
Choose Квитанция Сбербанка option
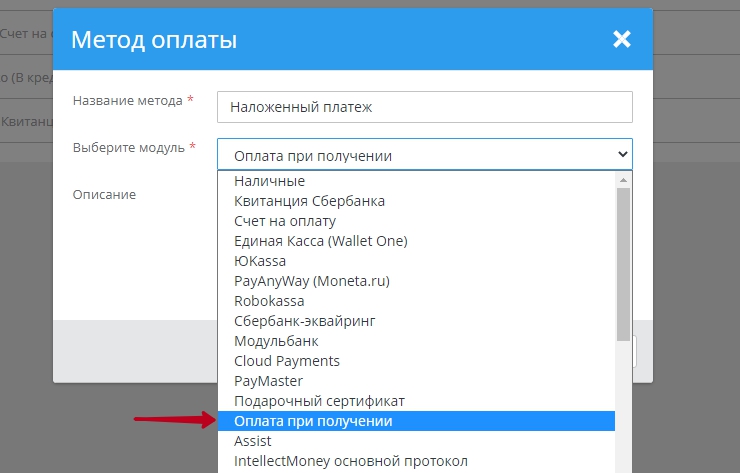pyautogui.click(x=309, y=201)
